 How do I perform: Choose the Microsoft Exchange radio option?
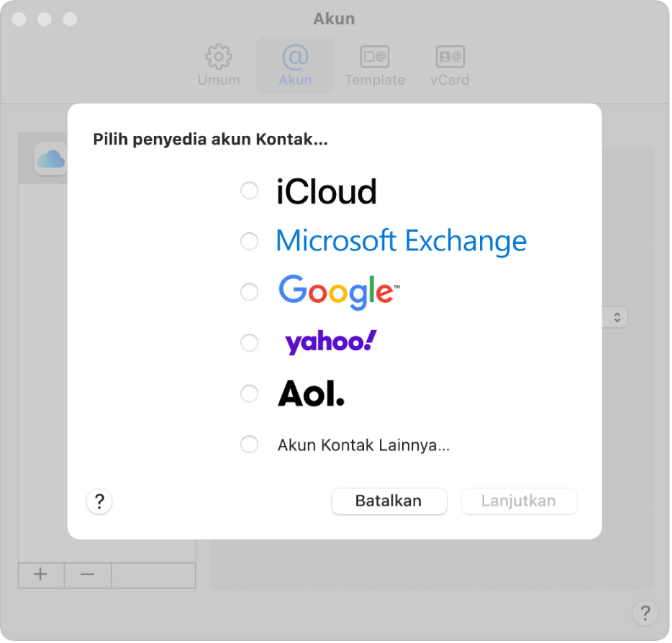click(x=250, y=241)
